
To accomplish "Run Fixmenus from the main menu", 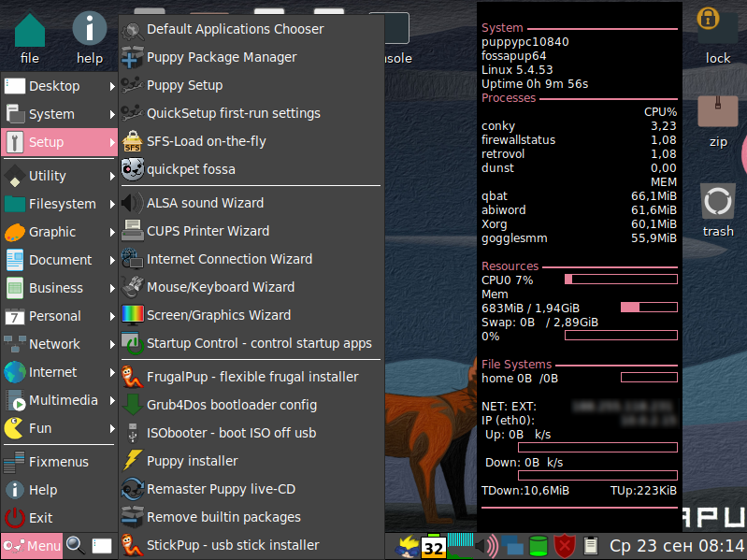I will [60, 462].
